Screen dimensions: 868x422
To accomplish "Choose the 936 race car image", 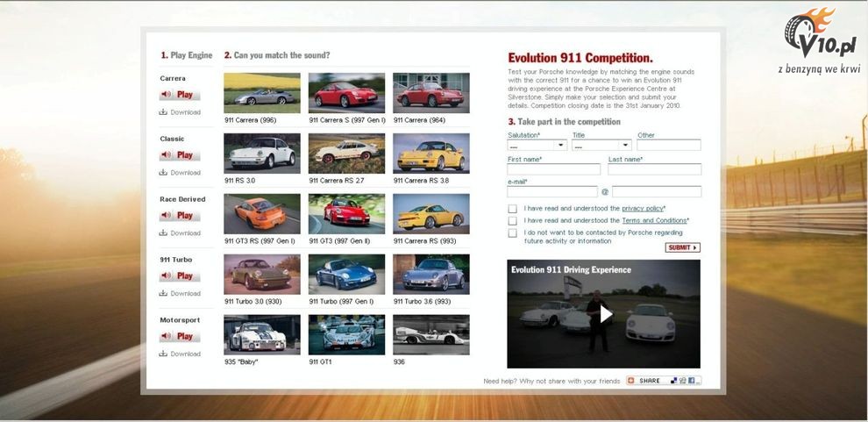I will click(431, 334).
